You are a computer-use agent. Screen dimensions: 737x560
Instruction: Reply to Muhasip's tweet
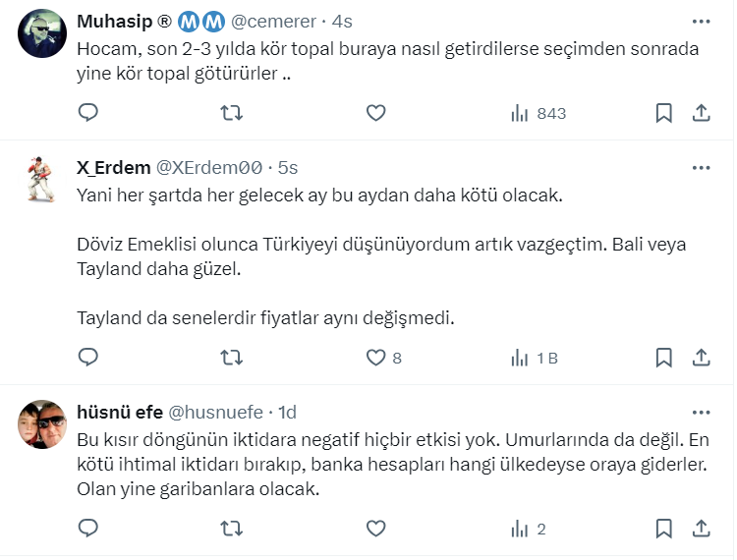pos(88,113)
